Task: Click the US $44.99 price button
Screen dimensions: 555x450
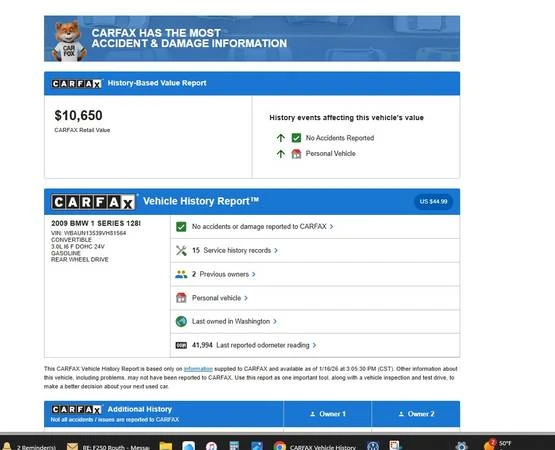Action: pos(433,201)
